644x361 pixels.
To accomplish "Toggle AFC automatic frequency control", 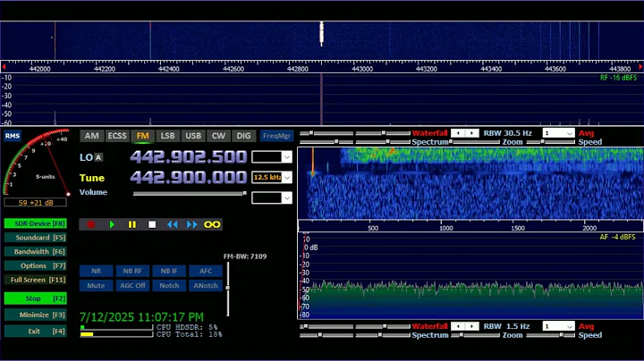I will click(x=206, y=271).
